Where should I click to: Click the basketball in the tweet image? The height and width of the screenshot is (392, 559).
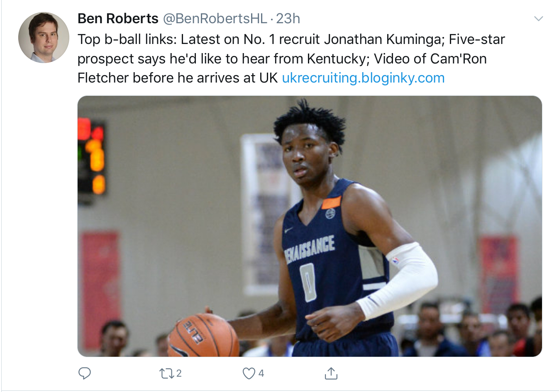coord(203,335)
